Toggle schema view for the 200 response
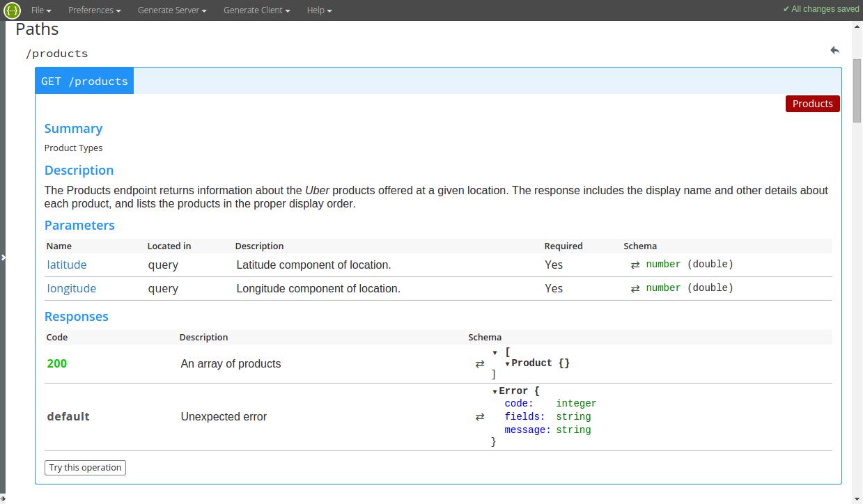The height and width of the screenshot is (504, 863). [480, 363]
